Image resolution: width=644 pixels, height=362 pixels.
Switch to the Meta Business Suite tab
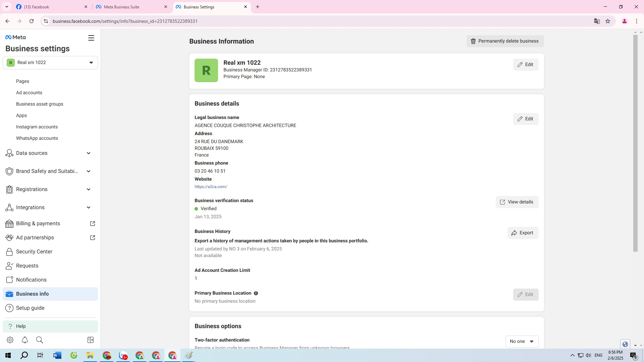point(131,7)
